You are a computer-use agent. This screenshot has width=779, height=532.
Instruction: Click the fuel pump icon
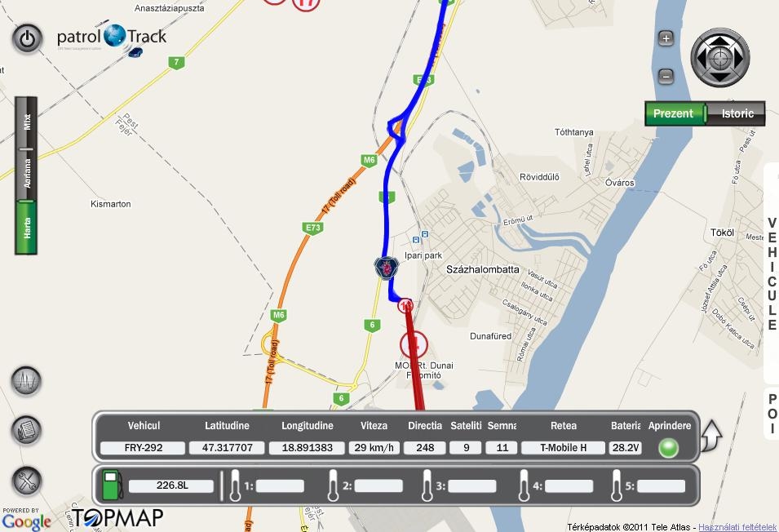(113, 485)
